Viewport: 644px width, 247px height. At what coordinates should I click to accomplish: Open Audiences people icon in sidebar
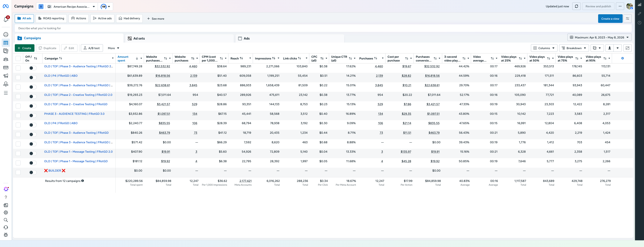pos(6,59)
